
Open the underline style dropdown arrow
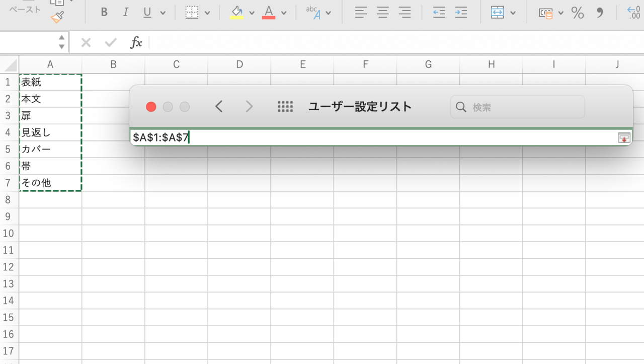tap(163, 13)
